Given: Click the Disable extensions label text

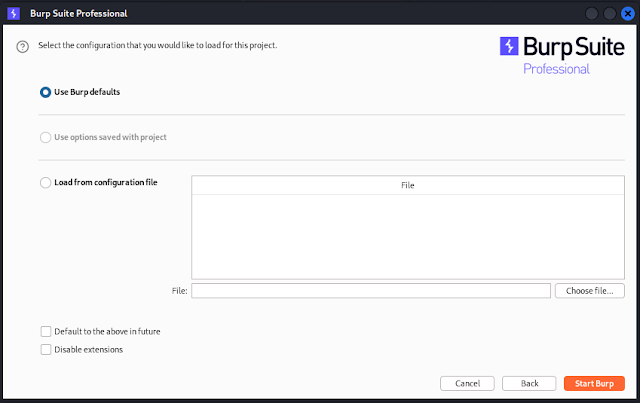Looking at the screenshot, I should point(88,349).
